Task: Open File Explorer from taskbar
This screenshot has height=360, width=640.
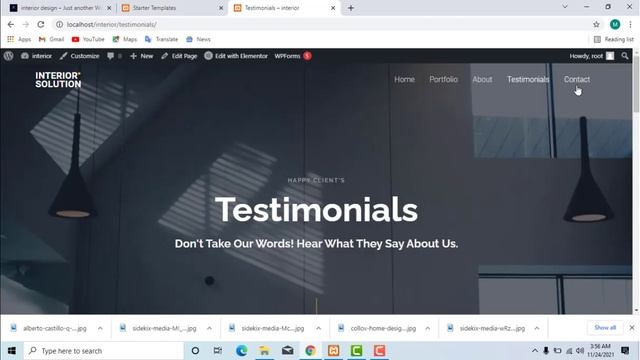Action: pyautogui.click(x=264, y=351)
